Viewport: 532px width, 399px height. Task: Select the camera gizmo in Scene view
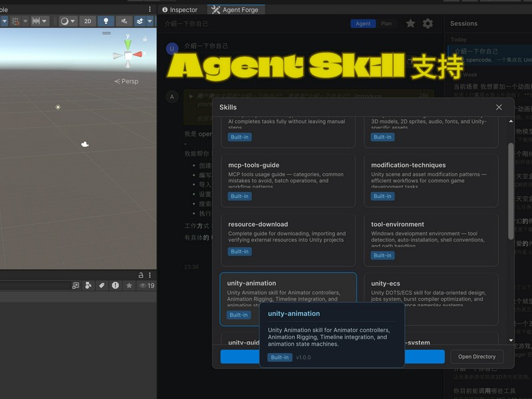click(85, 144)
